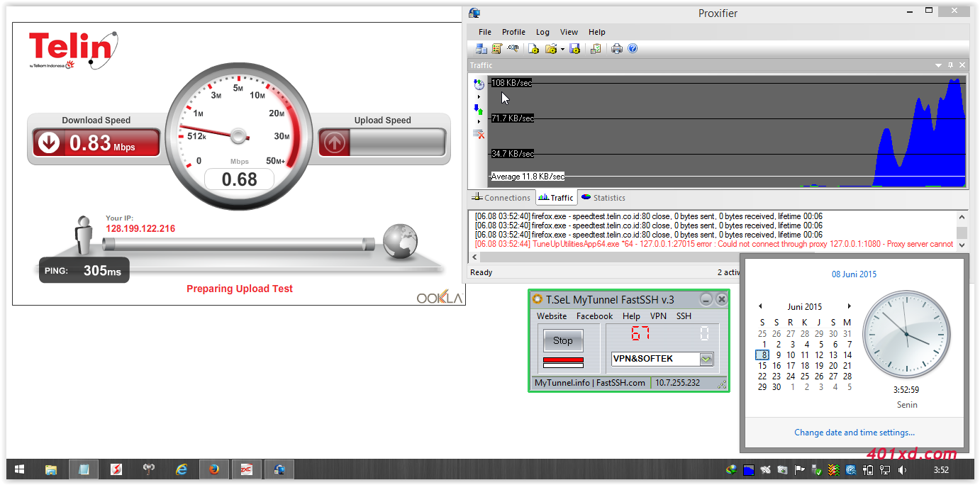Screen dimensions: 980x485
Task: Select day 15 in the calendar
Action: (x=762, y=366)
